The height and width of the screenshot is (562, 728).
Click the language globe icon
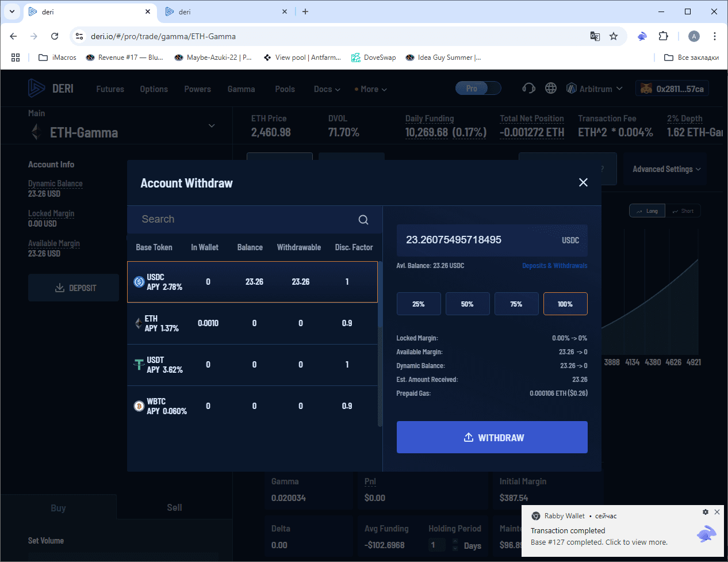tap(551, 88)
